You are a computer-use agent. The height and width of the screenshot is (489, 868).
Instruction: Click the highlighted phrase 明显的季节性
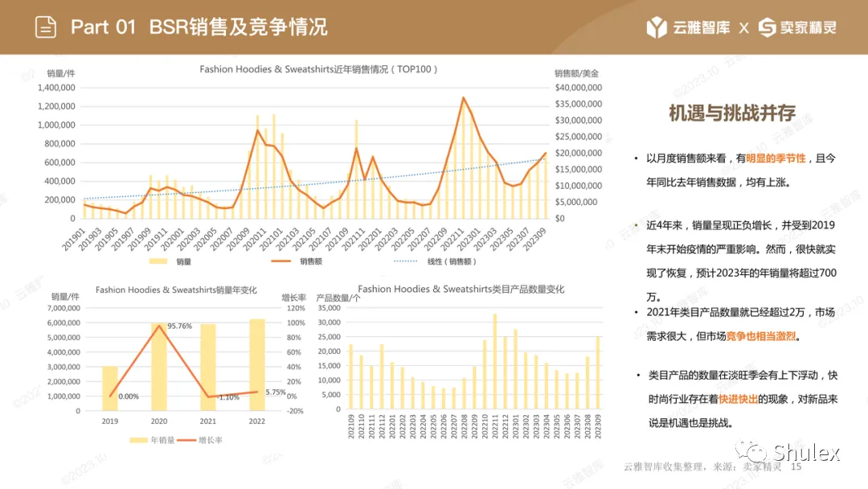776,158
